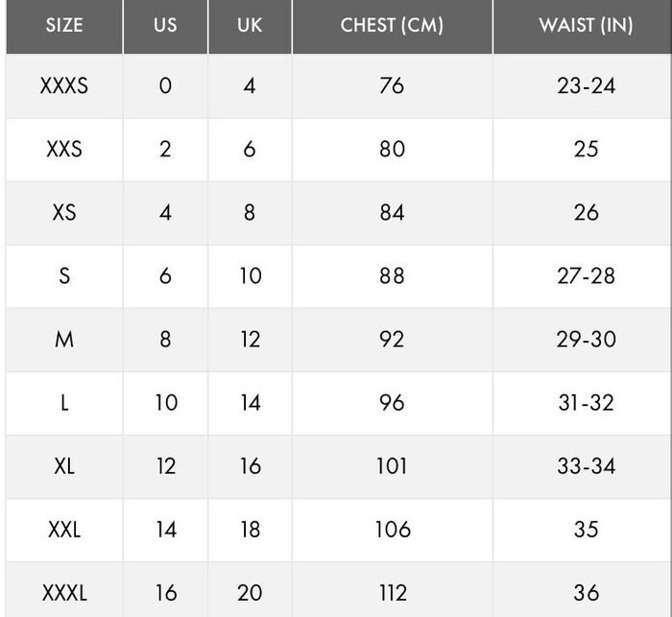
Task: Click the WAIST (IN) column header
Action: (586, 25)
